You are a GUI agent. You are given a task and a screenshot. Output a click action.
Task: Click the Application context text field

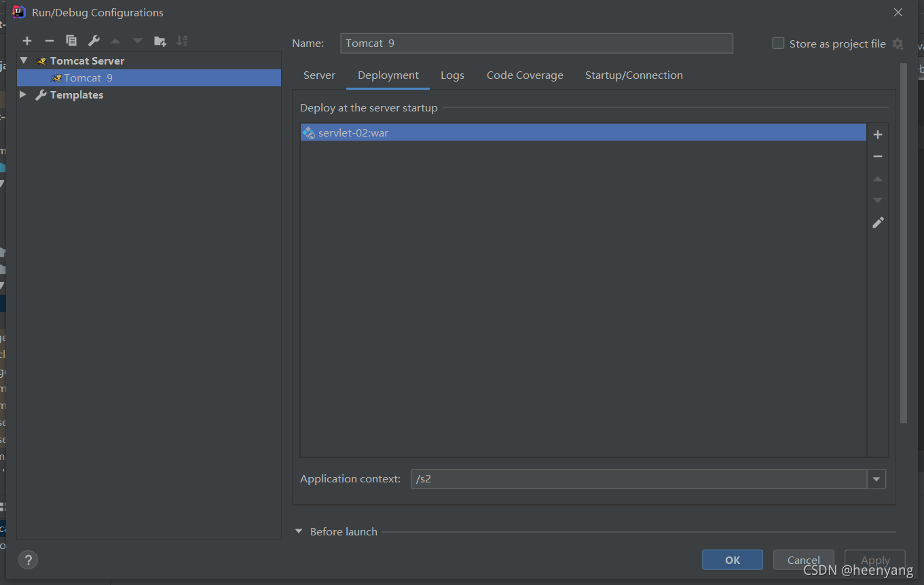[x=639, y=479]
